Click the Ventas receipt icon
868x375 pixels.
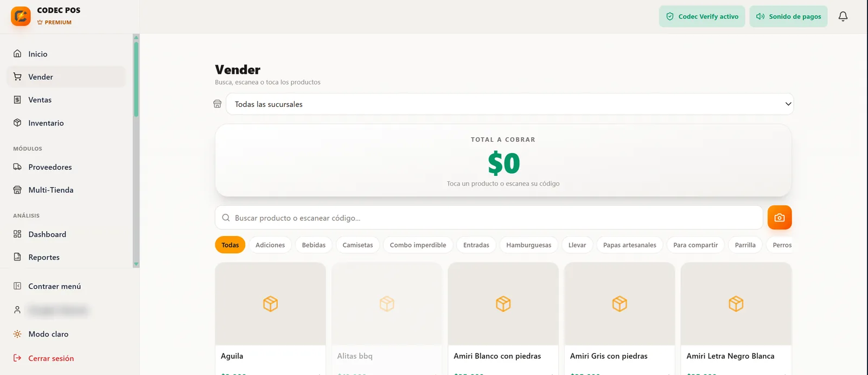click(17, 100)
